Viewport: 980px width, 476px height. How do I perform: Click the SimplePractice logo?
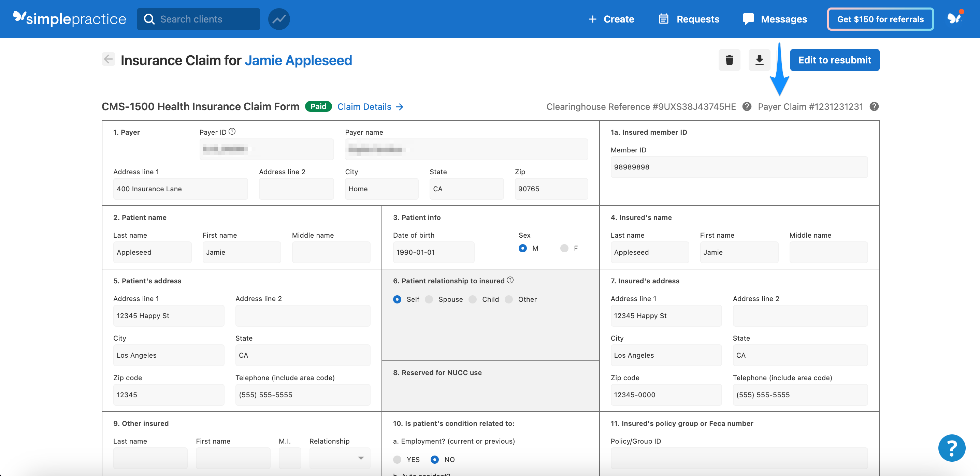70,19
